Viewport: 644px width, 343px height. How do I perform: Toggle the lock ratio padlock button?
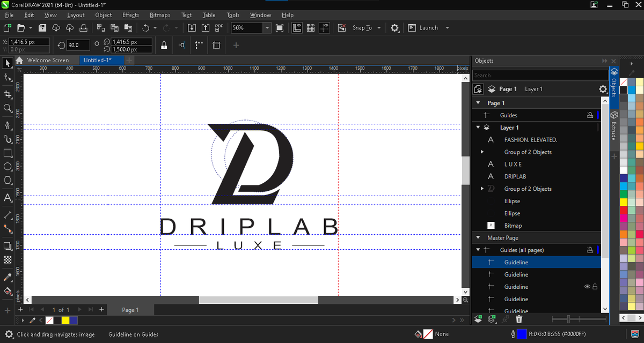(x=164, y=46)
